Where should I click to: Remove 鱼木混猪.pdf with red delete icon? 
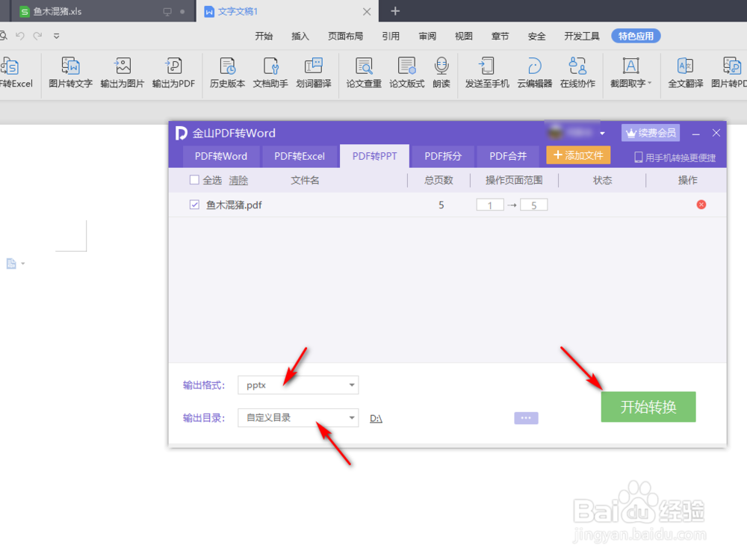(701, 205)
